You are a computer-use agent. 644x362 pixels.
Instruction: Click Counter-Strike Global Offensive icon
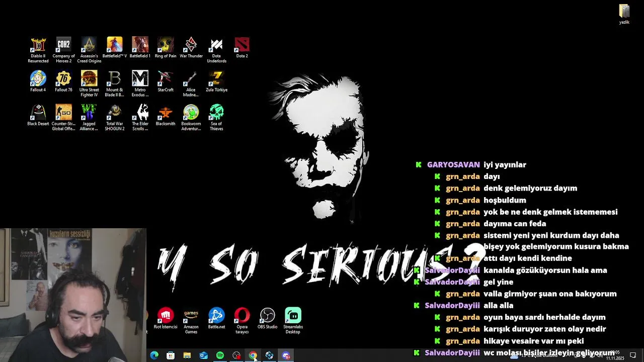(x=63, y=118)
